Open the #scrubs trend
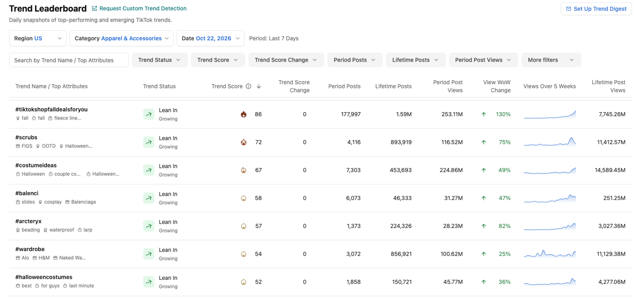 click(26, 137)
